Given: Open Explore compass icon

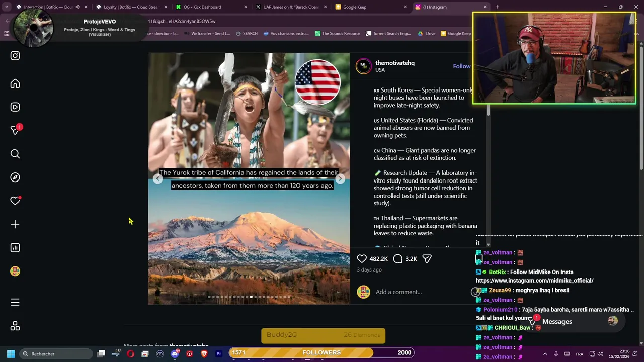Looking at the screenshot, I should [15, 177].
